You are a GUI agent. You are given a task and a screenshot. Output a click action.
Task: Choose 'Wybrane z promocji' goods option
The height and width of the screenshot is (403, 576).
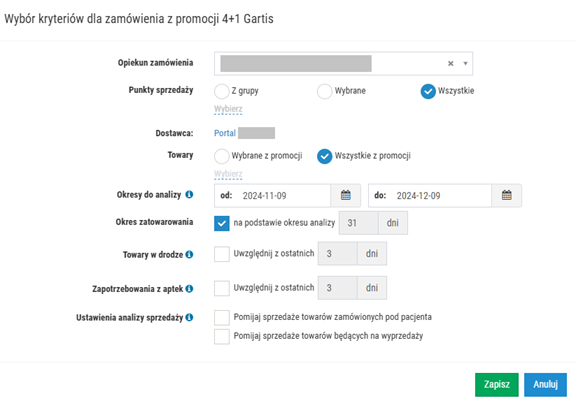pyautogui.click(x=222, y=156)
